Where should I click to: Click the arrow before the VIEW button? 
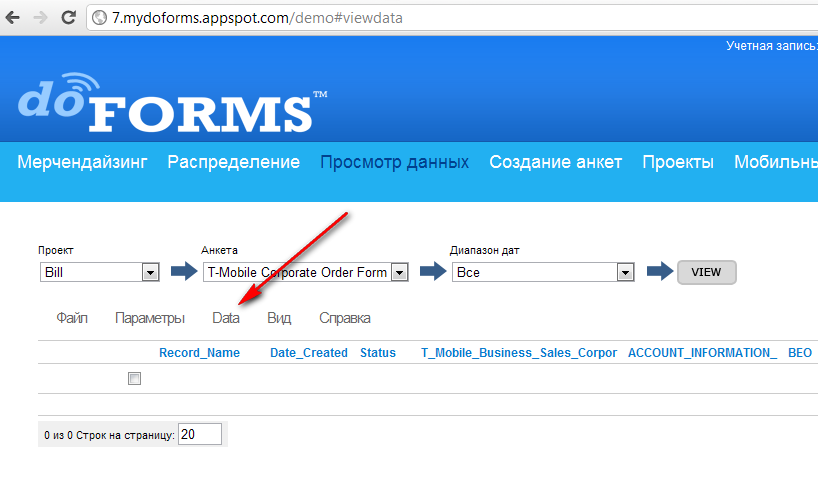point(659,271)
